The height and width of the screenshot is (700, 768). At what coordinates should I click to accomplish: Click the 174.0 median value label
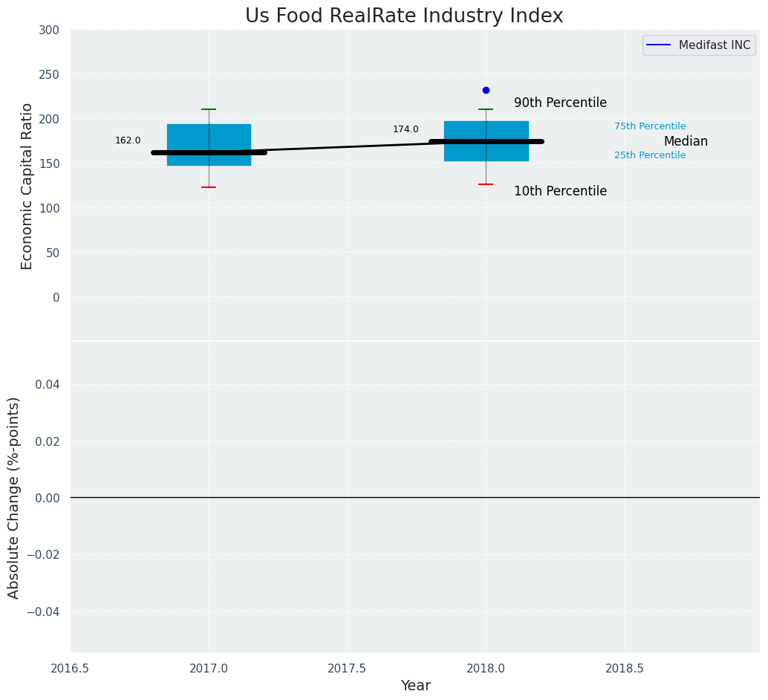tap(406, 129)
